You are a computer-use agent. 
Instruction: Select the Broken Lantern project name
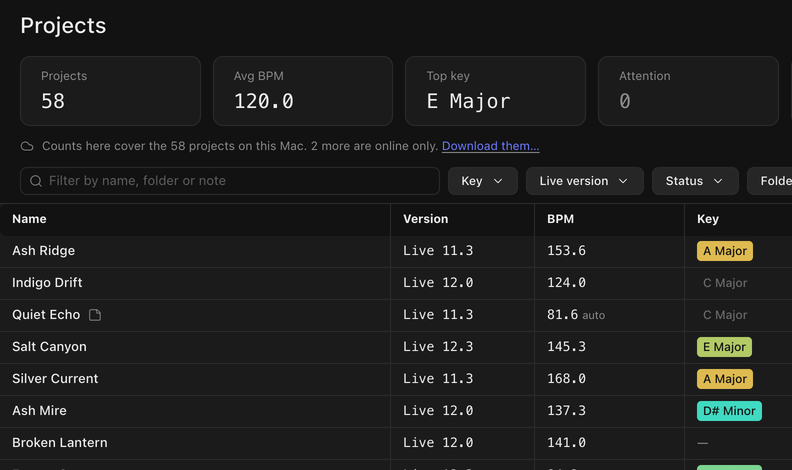click(60, 443)
